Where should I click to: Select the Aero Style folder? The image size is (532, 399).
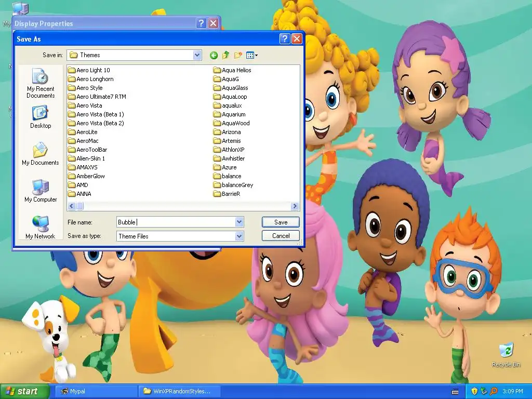point(85,88)
